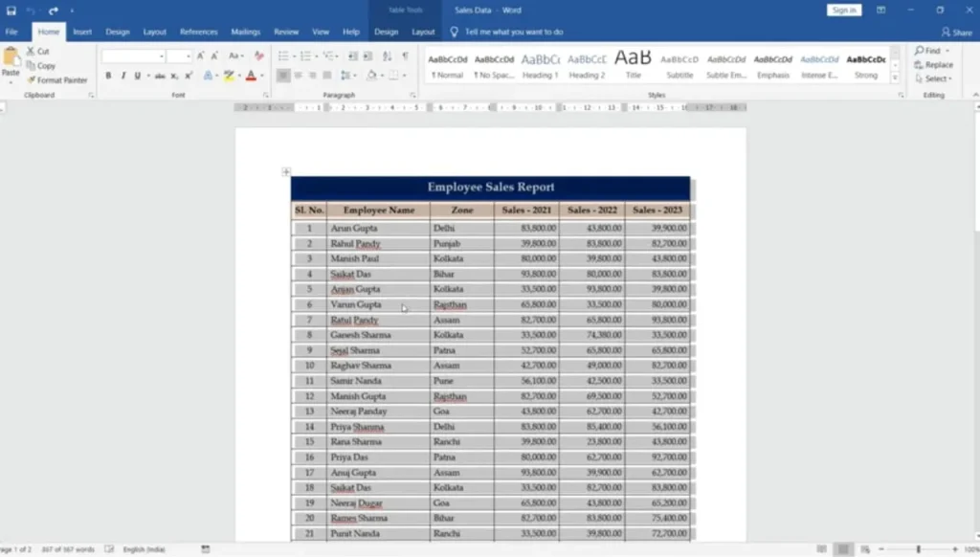This screenshot has width=980, height=557.
Task: Apply subscript formatting
Action: tap(174, 76)
